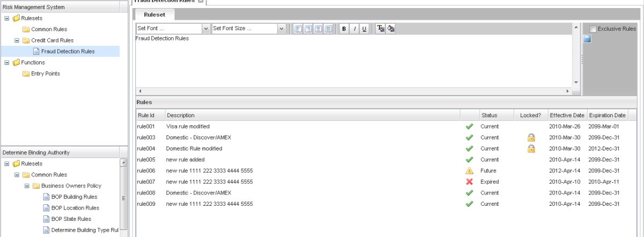The image size is (644, 237).
Task: Click the Entry Points folder icon
Action: pyautogui.click(x=26, y=74)
